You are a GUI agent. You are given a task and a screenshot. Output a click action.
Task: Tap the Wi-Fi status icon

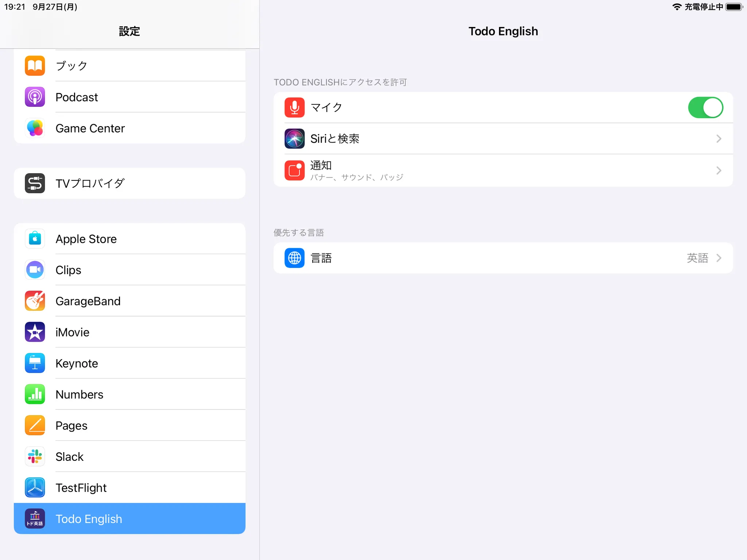(677, 7)
